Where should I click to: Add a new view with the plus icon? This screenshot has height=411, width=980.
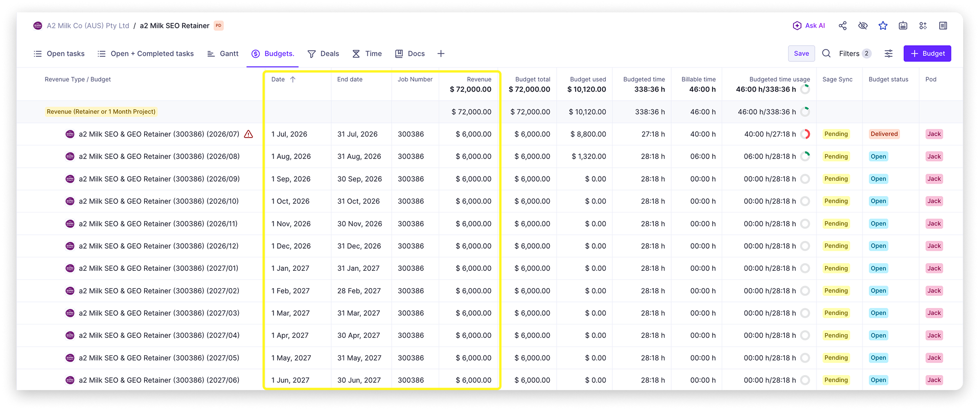coord(441,53)
